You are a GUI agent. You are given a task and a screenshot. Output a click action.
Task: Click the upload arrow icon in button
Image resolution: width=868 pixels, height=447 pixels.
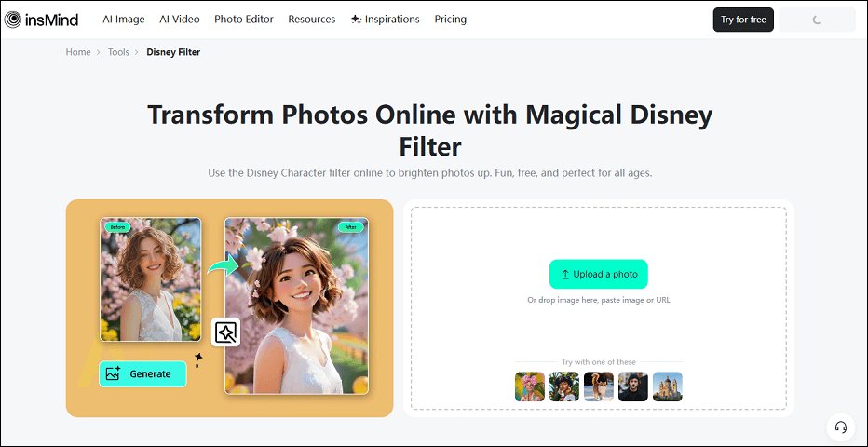point(565,274)
